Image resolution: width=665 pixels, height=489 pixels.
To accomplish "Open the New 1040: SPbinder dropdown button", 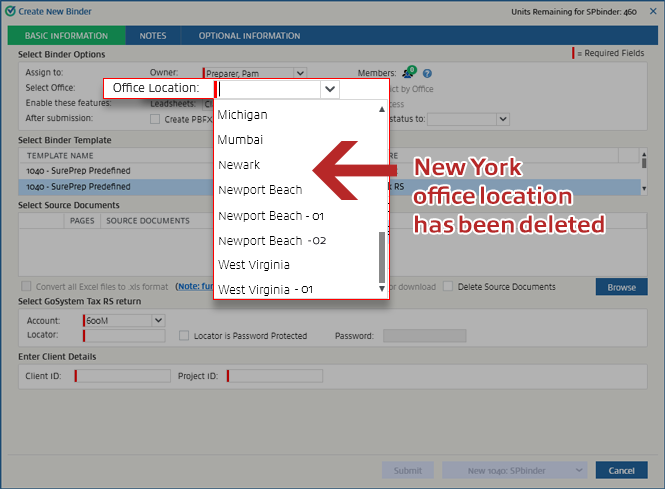I will point(514,470).
